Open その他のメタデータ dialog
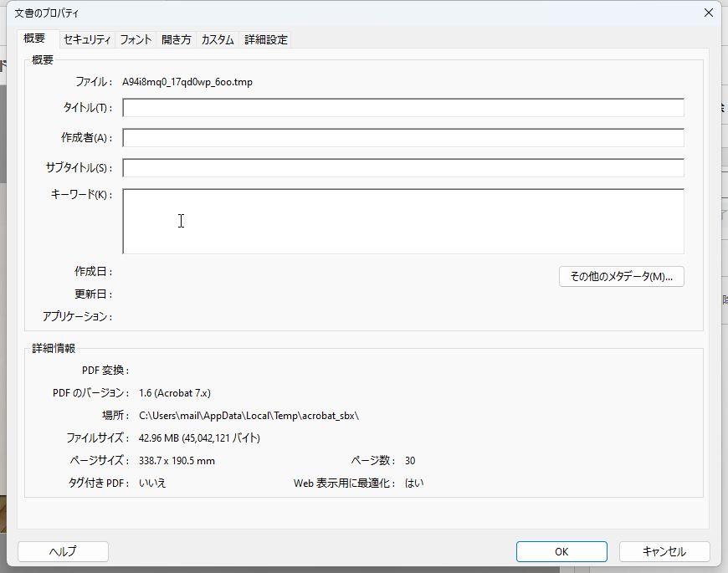The width and height of the screenshot is (728, 573). point(622,276)
